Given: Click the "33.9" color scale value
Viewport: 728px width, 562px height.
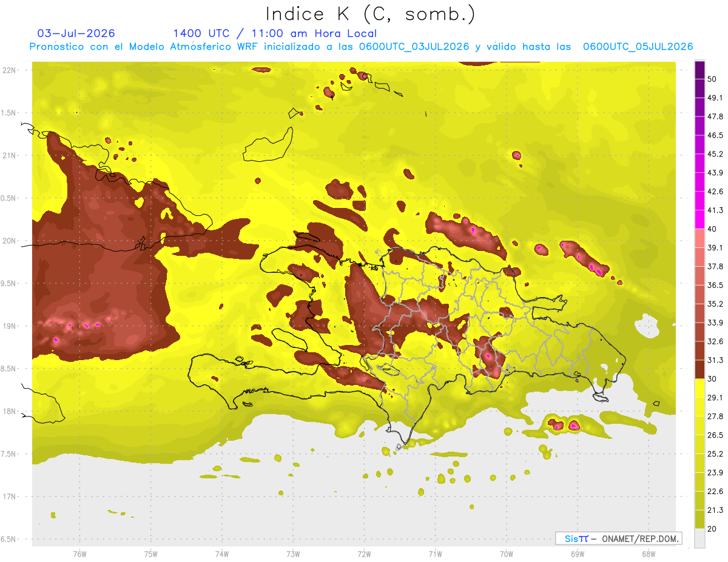Looking at the screenshot, I should [x=715, y=323].
